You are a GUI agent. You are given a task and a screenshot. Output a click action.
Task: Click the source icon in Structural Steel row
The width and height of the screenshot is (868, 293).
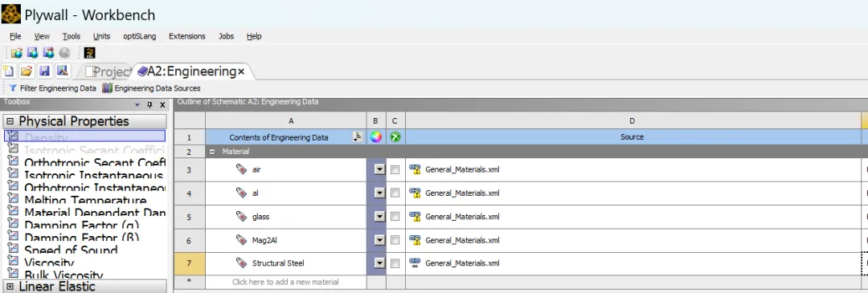(x=416, y=263)
